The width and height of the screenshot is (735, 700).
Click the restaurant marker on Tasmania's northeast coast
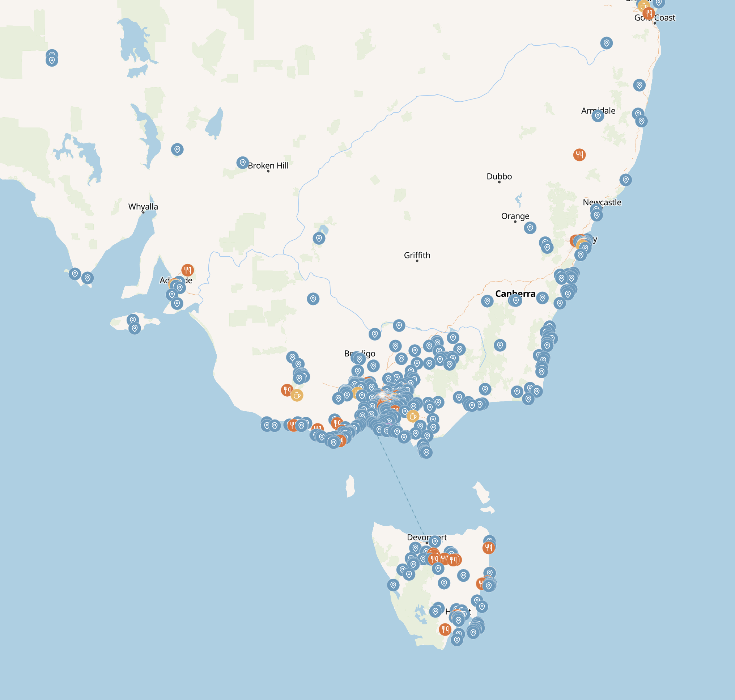pyautogui.click(x=489, y=548)
